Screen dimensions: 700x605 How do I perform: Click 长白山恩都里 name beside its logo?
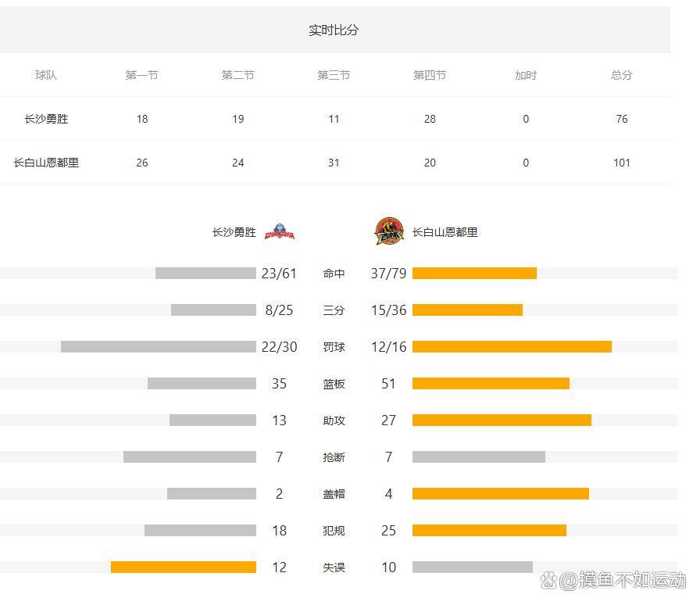tap(445, 232)
